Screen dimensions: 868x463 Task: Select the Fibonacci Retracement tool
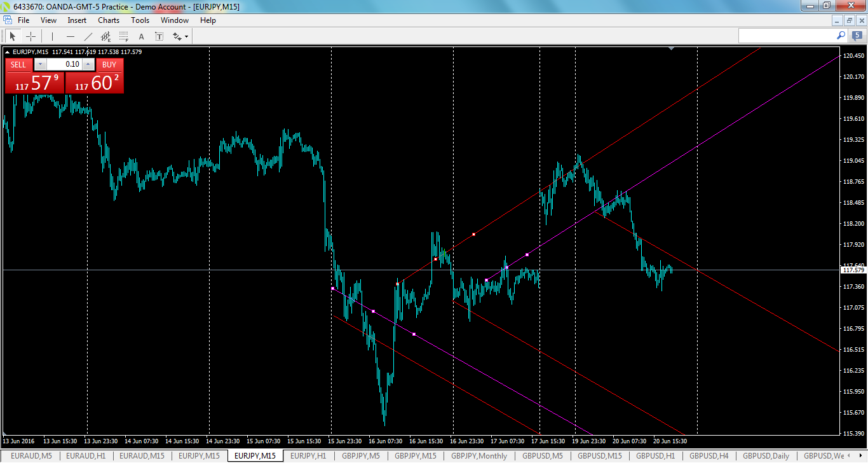coord(123,36)
